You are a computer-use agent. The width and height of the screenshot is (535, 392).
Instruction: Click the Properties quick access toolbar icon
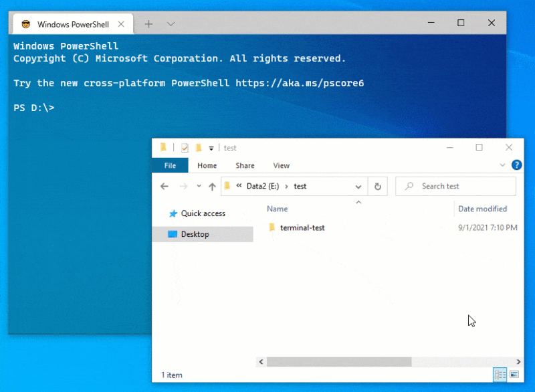point(185,148)
